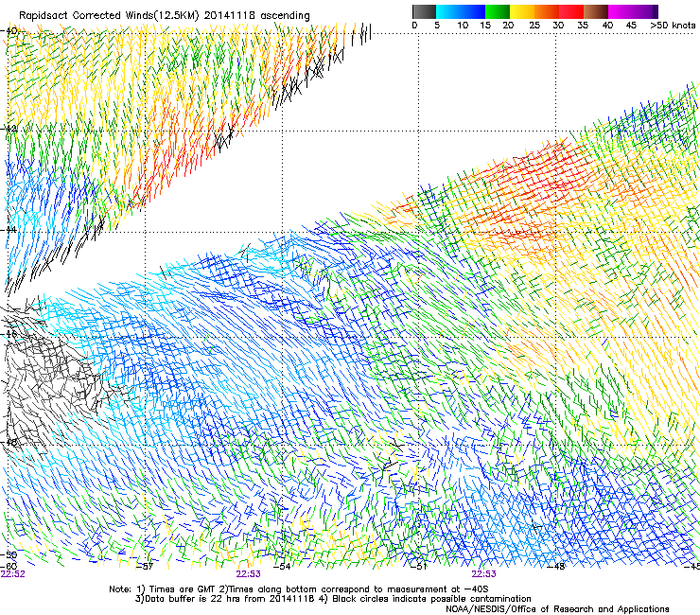Image resolution: width=700 pixels, height=615 pixels.
Task: Click the 22:53 time label beside -54
Action: [x=248, y=574]
